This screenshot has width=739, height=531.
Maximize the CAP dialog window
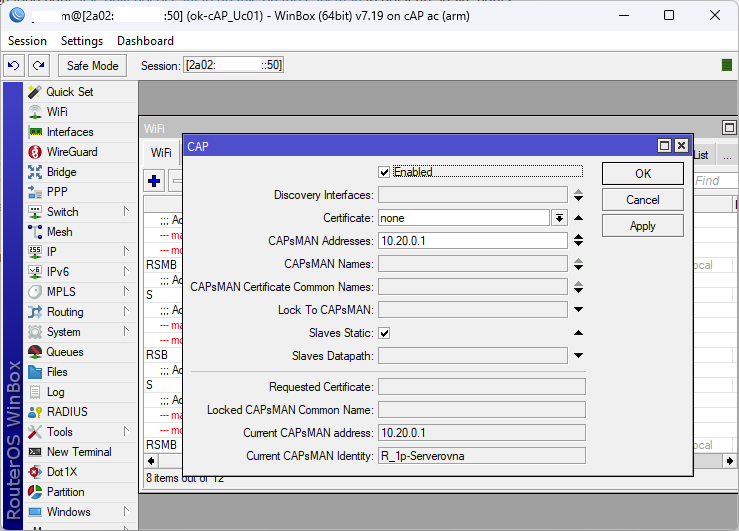[x=664, y=146]
